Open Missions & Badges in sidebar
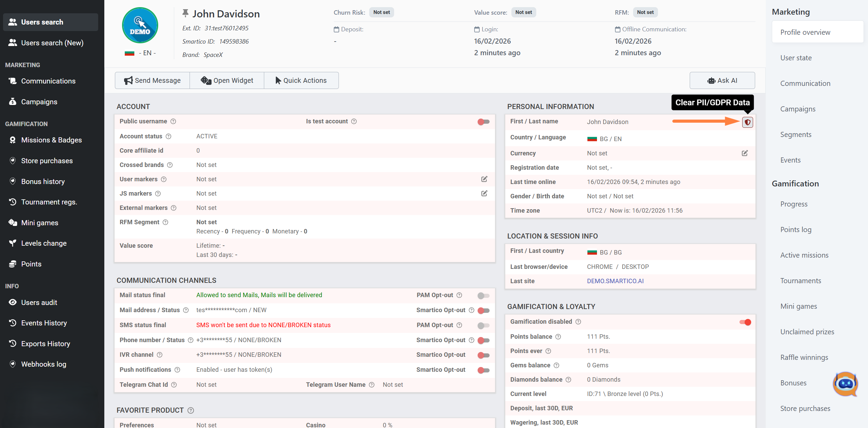The image size is (868, 428). (x=51, y=140)
